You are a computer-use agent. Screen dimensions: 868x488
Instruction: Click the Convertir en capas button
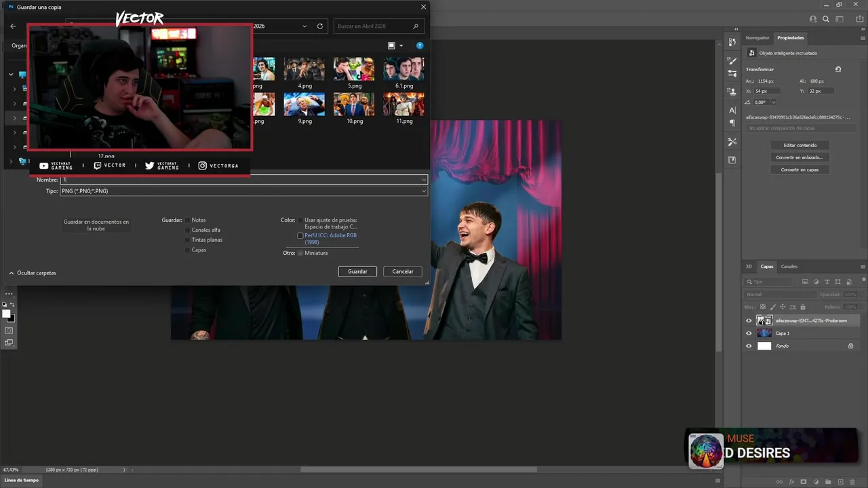[800, 169]
